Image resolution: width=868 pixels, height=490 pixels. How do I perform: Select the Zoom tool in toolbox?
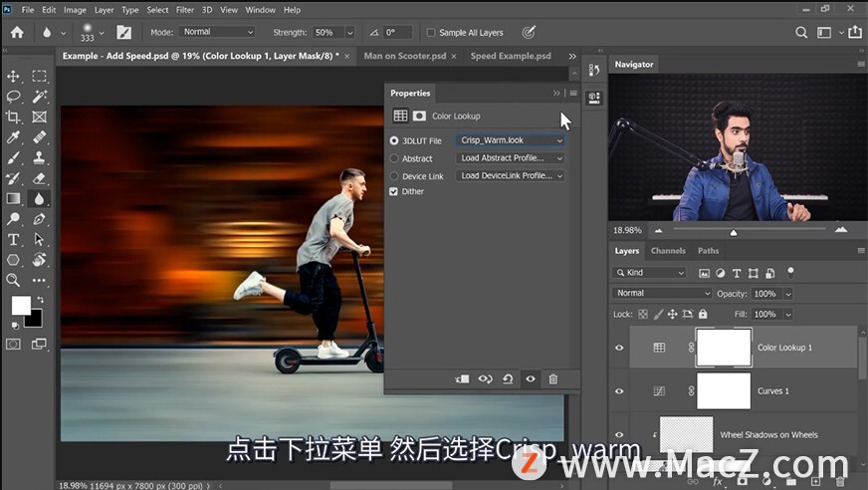[x=13, y=280]
